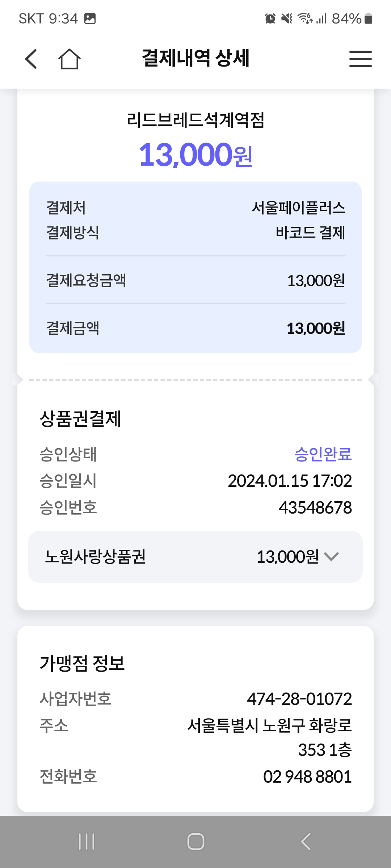
Task: Tap the back arrow in header
Action: click(x=31, y=59)
